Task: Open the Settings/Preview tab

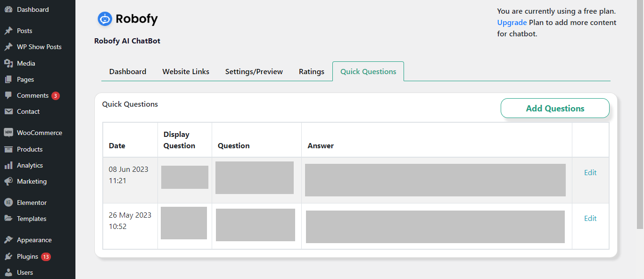Action: (254, 72)
